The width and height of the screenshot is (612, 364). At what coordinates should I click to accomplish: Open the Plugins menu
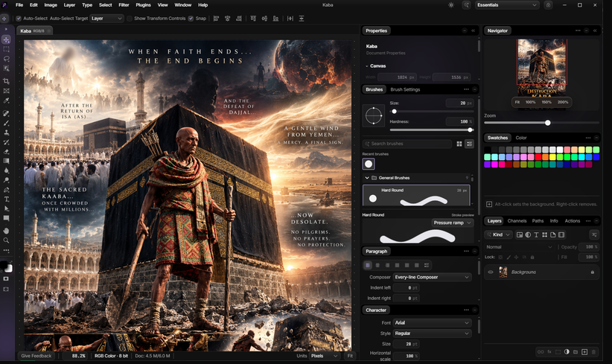click(143, 5)
